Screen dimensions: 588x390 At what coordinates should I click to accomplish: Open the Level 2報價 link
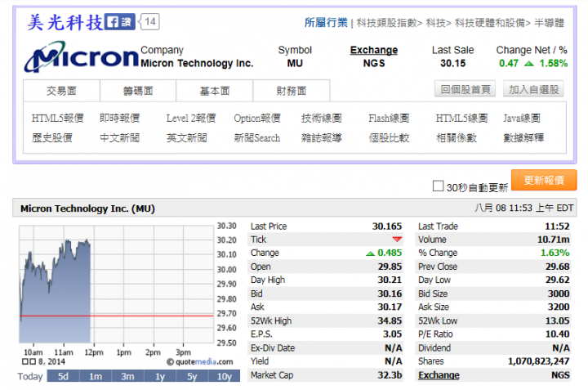(x=191, y=119)
